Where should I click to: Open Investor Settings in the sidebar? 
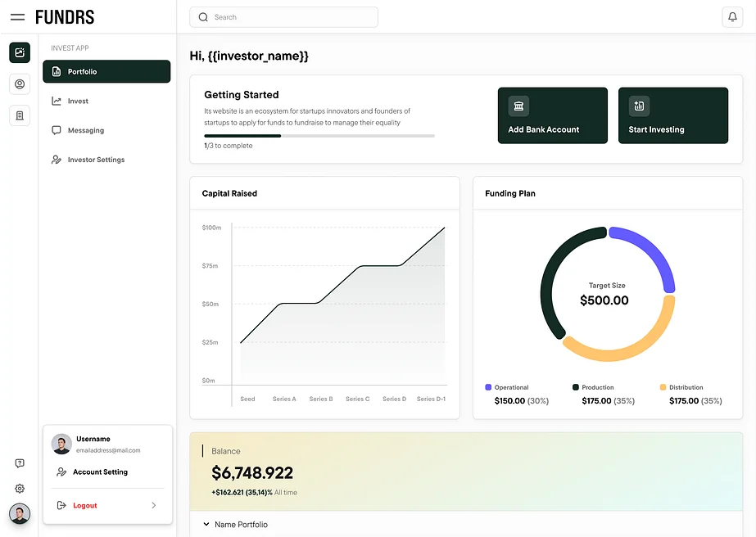(96, 160)
